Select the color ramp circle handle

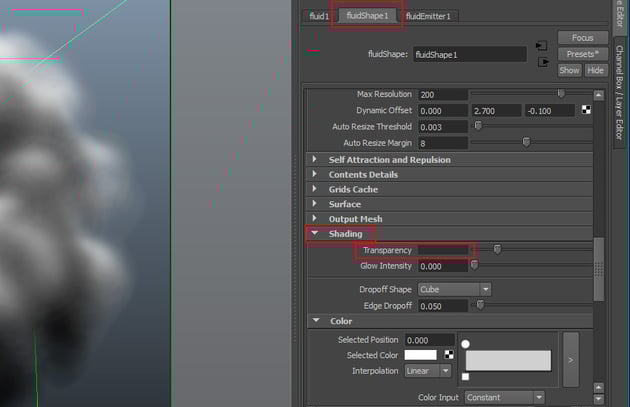tap(465, 344)
